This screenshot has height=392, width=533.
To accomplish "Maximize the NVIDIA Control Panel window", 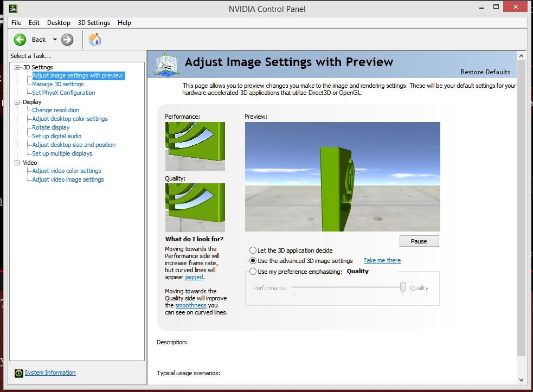I will pyautogui.click(x=496, y=7).
